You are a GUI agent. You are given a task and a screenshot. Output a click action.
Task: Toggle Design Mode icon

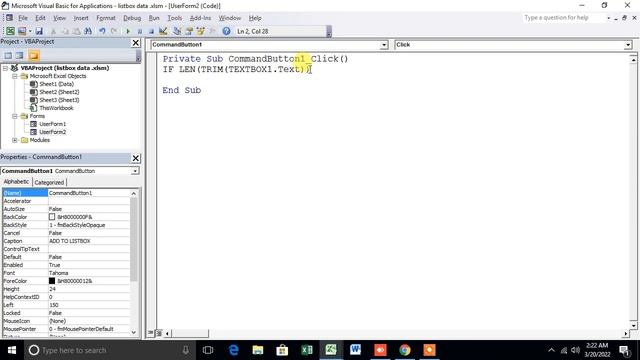click(163, 31)
